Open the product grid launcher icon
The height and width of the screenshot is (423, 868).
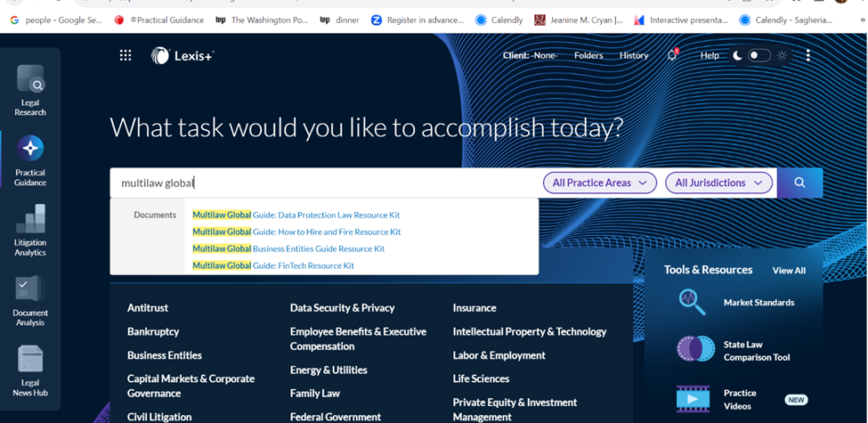coord(126,55)
